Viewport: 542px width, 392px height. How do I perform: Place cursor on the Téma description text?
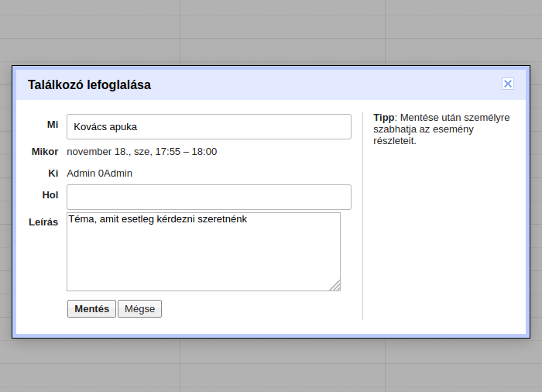tap(157, 219)
